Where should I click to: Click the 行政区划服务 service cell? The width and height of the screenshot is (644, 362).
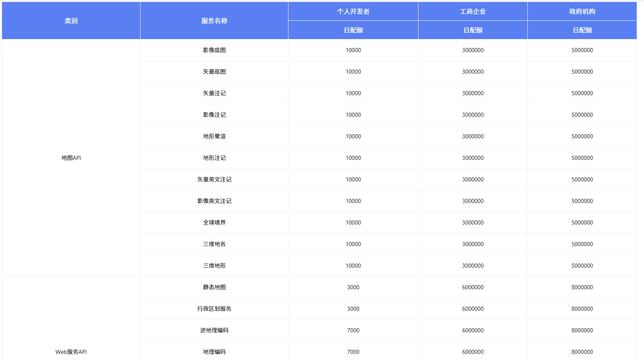tap(214, 309)
